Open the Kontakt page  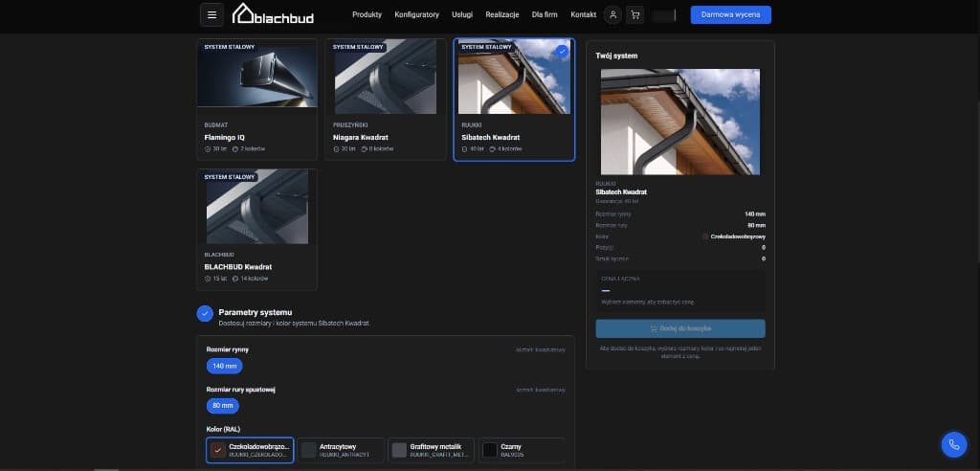click(x=583, y=15)
